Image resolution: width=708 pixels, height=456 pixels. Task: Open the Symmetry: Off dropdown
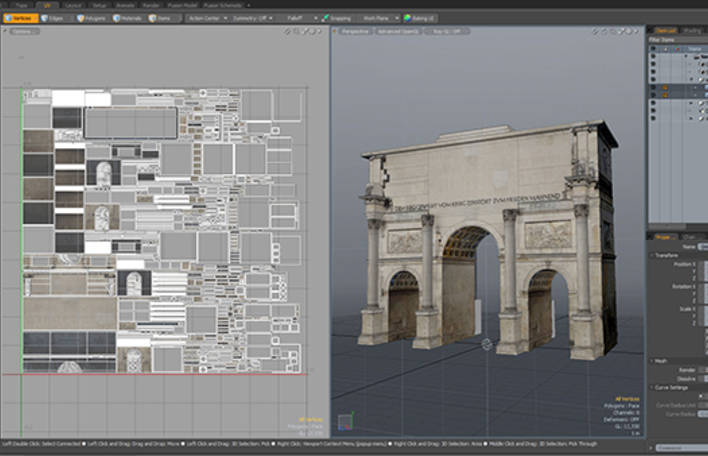[x=252, y=19]
